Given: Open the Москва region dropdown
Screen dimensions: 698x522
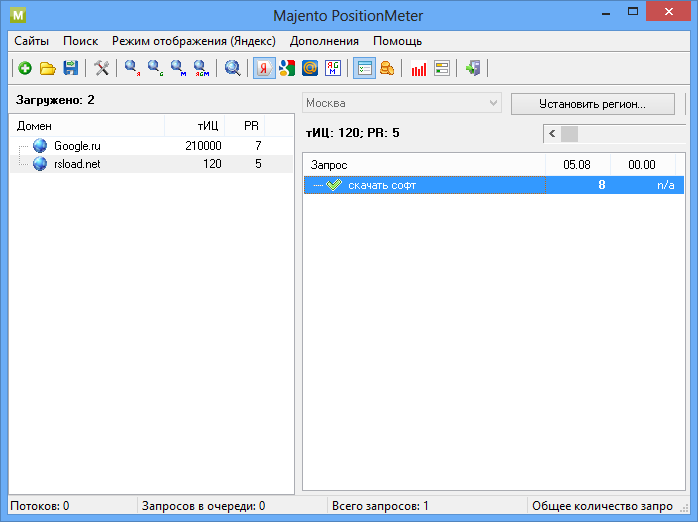Looking at the screenshot, I should click(x=402, y=103).
